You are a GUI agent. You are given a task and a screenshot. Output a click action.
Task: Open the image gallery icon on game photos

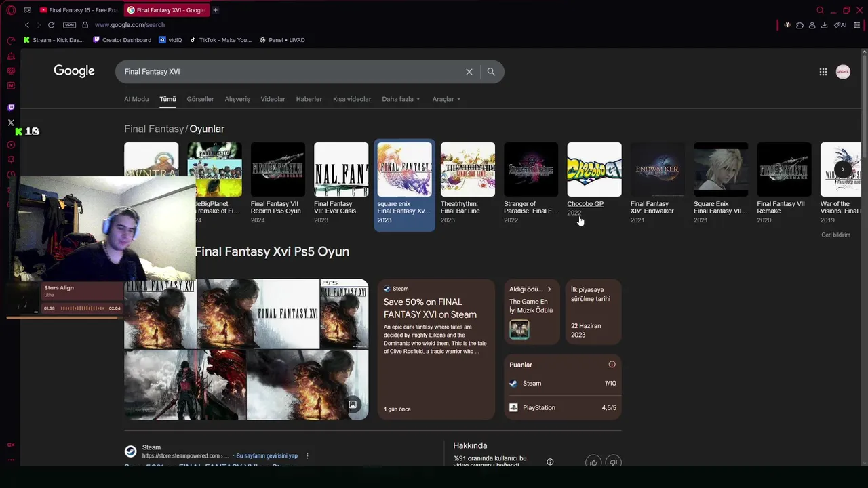[x=353, y=405]
